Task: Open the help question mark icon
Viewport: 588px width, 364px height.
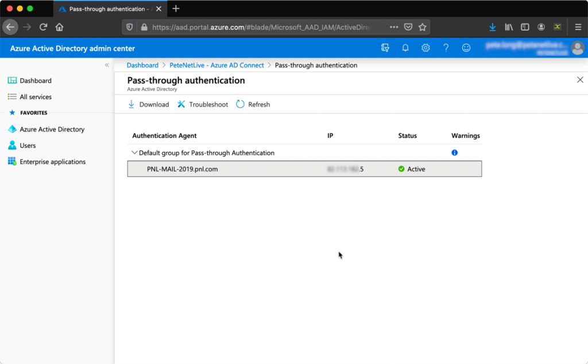Action: [446, 48]
